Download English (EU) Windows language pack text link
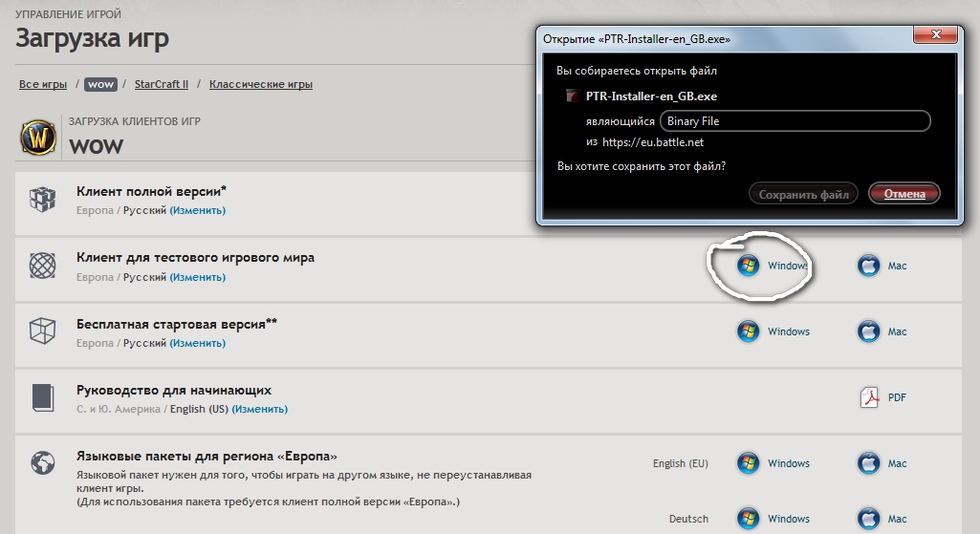This screenshot has height=534, width=980. (789, 463)
